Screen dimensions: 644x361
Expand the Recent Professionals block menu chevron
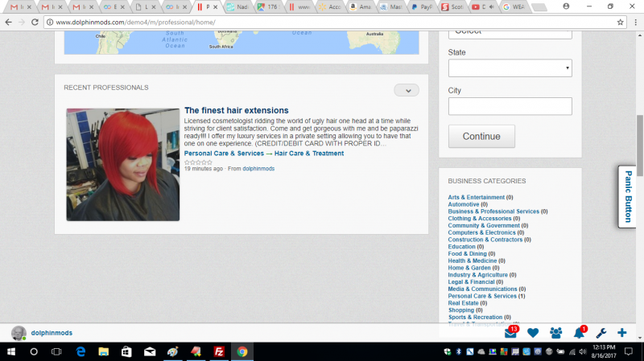pos(407,91)
